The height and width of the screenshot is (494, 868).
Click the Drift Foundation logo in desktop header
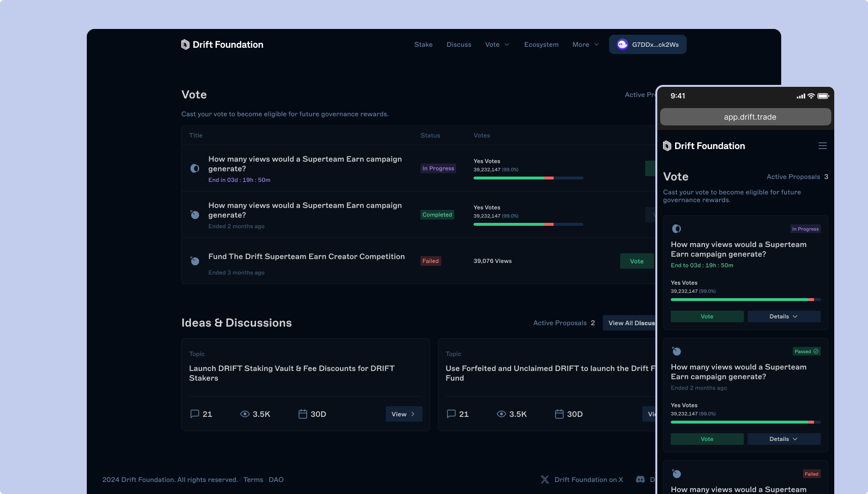pos(222,44)
